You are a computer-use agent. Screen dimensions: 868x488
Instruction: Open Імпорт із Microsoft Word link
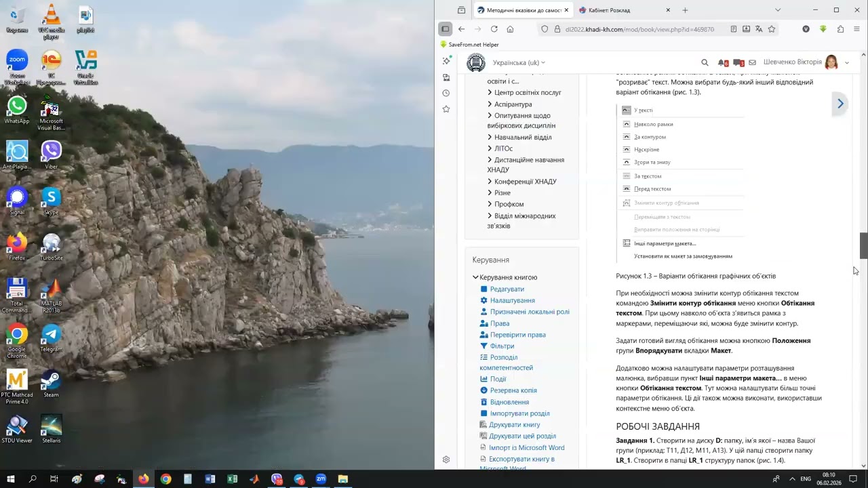coord(526,448)
